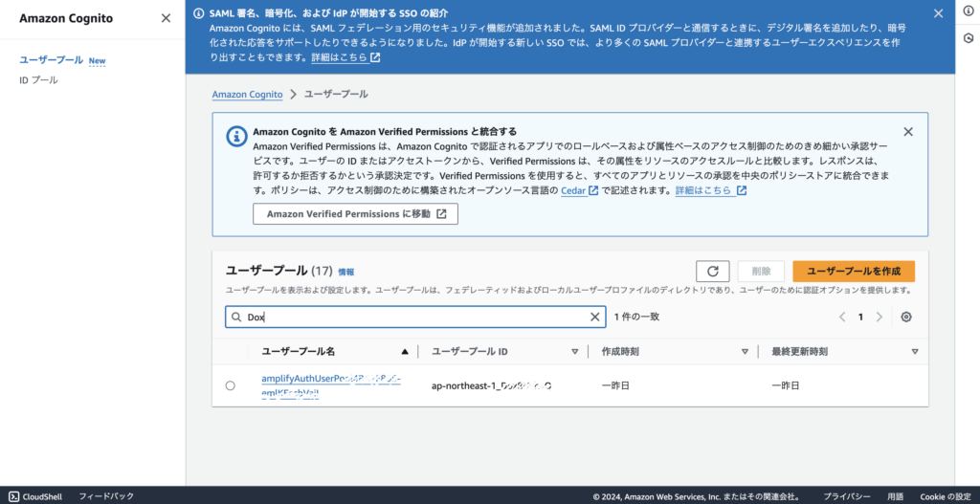This screenshot has width=980, height=504.
Task: Click the hexagon icon in right sidebar
Action: (x=969, y=38)
